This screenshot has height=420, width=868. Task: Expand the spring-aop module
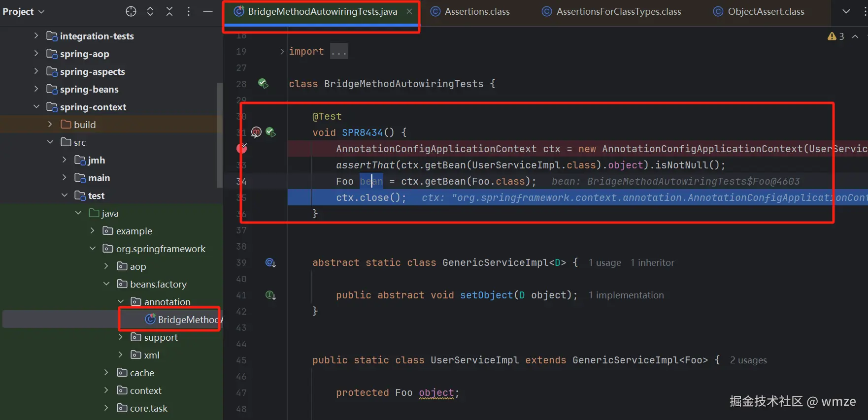[x=36, y=53]
